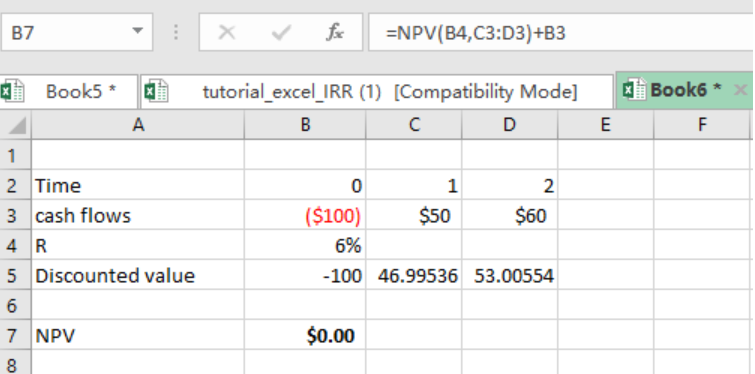Select row 4 header
Screen dimensions: 755x374
15,245
